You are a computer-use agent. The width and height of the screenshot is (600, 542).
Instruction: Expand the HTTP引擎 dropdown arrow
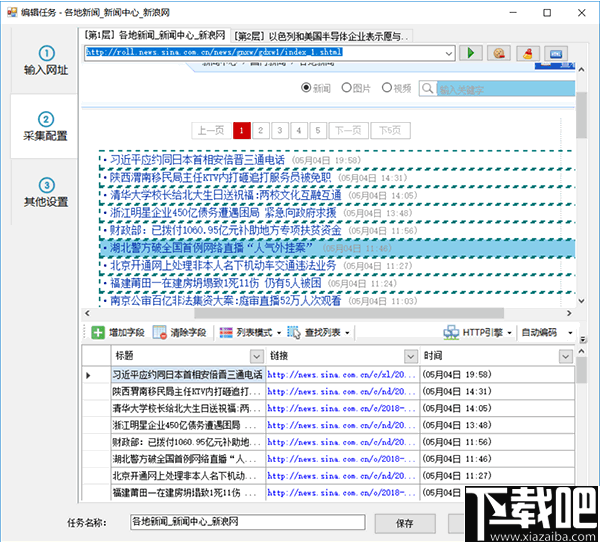pos(509,333)
